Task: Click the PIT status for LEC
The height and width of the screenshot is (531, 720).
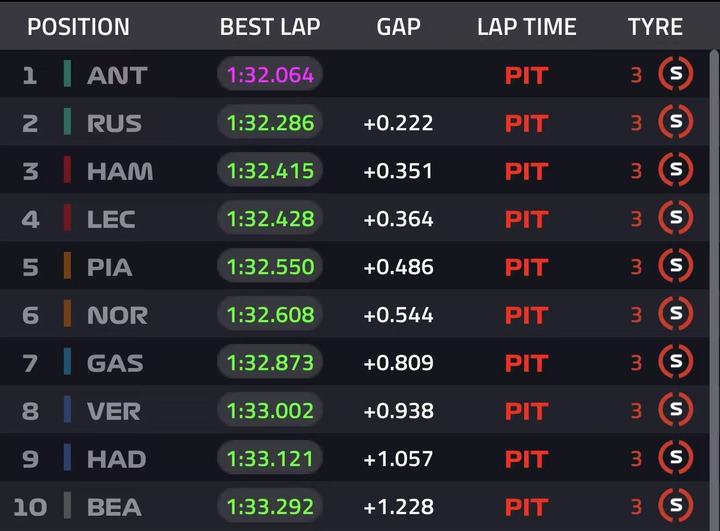Action: [526, 219]
